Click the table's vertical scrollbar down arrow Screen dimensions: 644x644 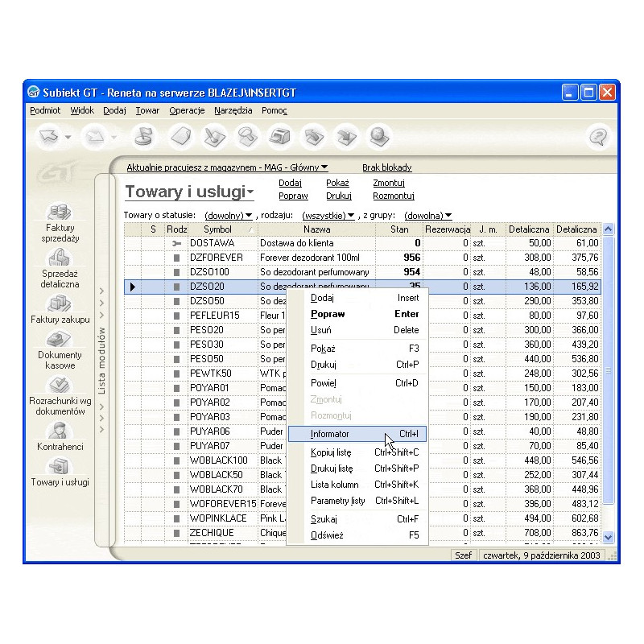point(608,536)
